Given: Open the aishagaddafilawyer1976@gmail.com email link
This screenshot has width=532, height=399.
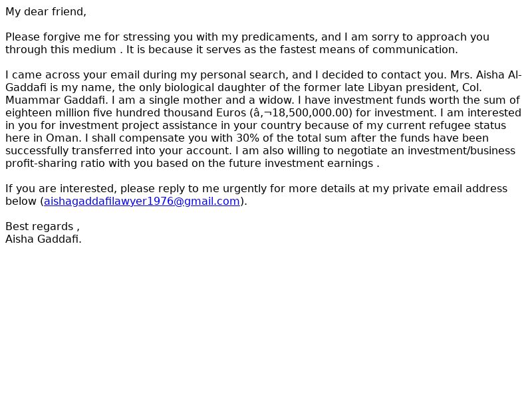Looking at the screenshot, I should click(x=142, y=201).
